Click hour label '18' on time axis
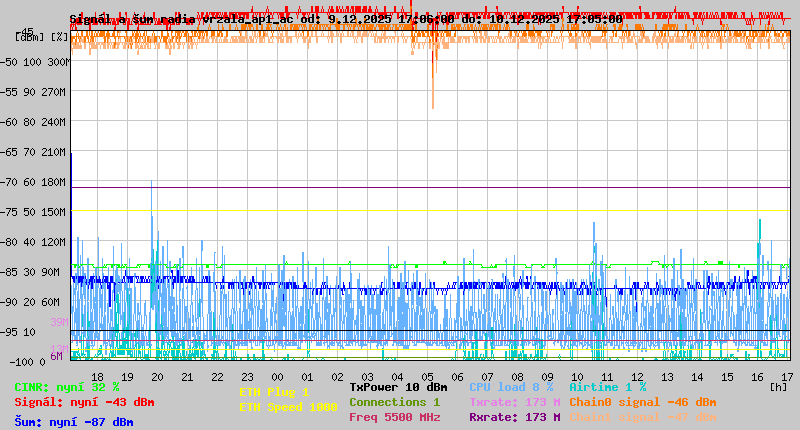 (x=97, y=377)
